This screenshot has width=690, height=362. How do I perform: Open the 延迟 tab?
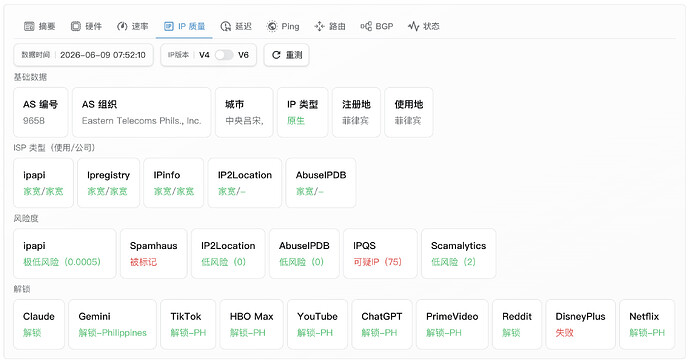(x=236, y=26)
